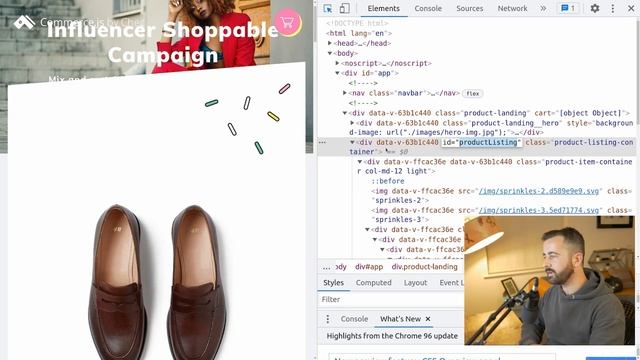Click into the Styles Filter field
Screen dimensions: 640x360
392,299
